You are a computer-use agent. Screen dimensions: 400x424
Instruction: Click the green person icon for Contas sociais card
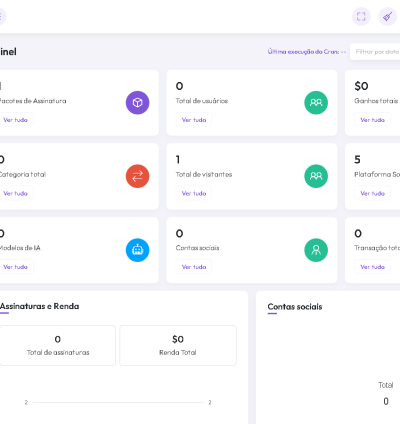pos(316,250)
